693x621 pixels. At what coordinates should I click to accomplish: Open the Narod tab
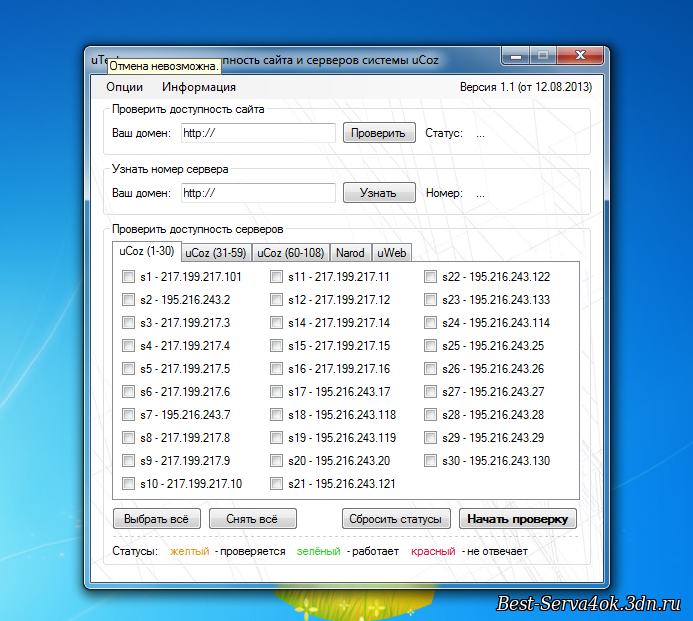[x=350, y=253]
